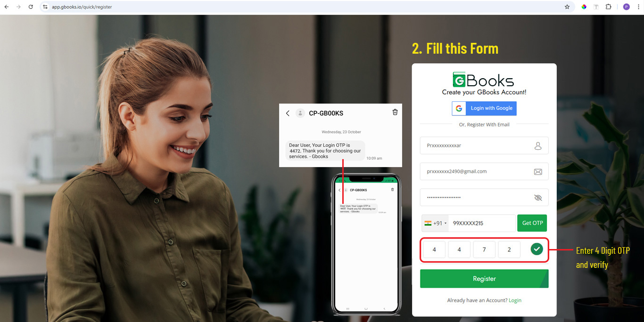644x322 pixels.
Task: Click the contact avatar beside CP-GB00KS
Action: [x=300, y=113]
